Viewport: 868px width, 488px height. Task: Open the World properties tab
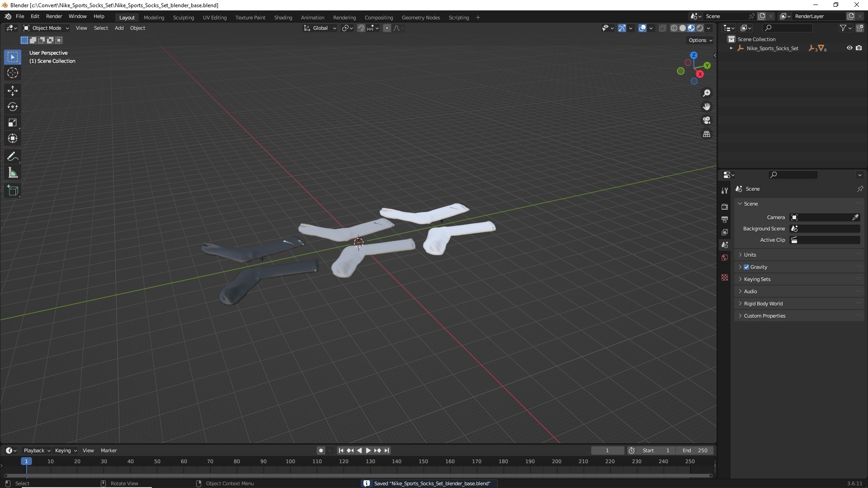[725, 258]
